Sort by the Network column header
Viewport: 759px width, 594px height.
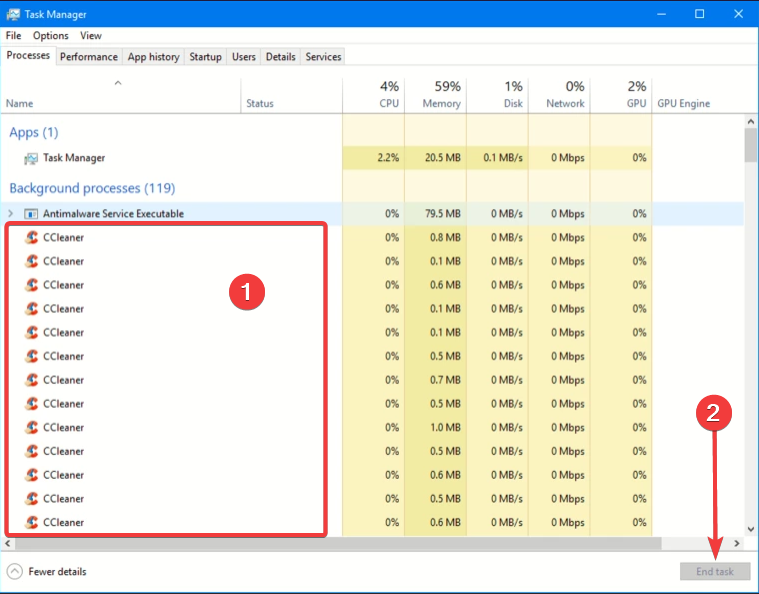pyautogui.click(x=559, y=96)
